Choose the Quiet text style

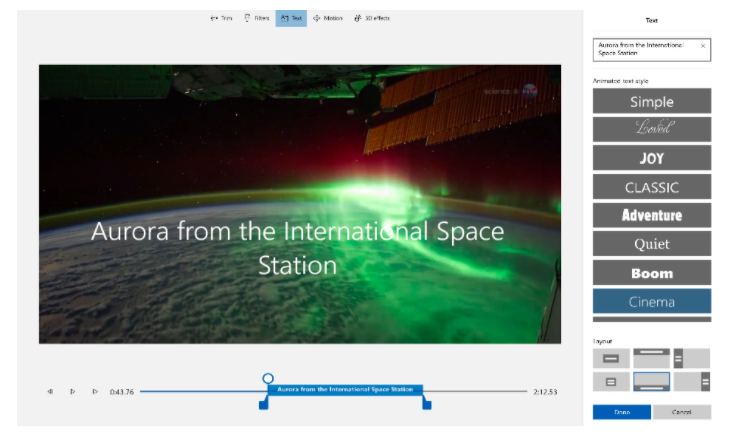tap(652, 244)
